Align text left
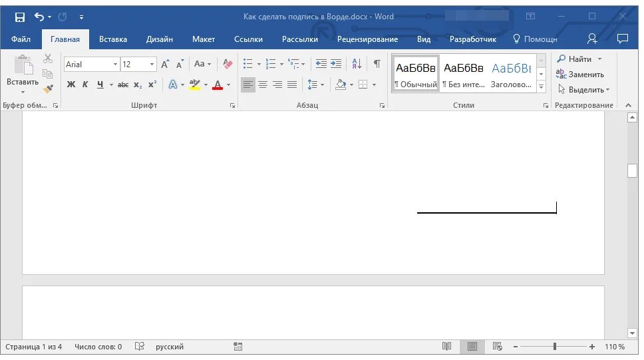 247,85
